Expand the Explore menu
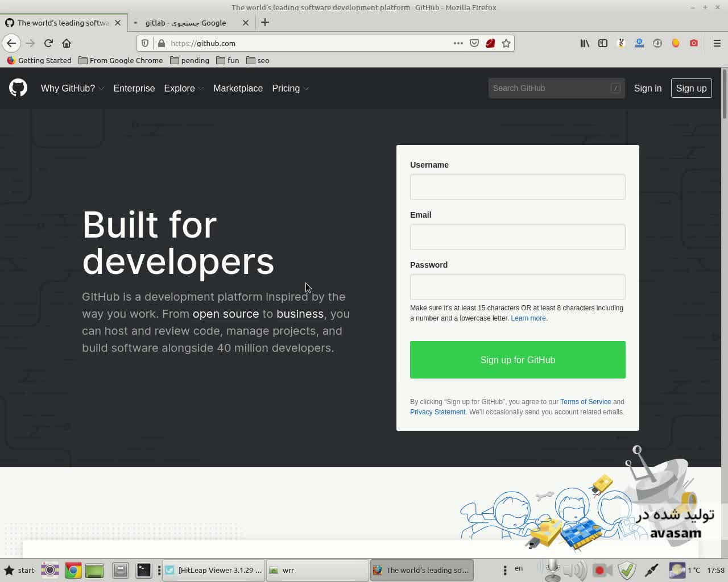The image size is (728, 582). point(184,88)
